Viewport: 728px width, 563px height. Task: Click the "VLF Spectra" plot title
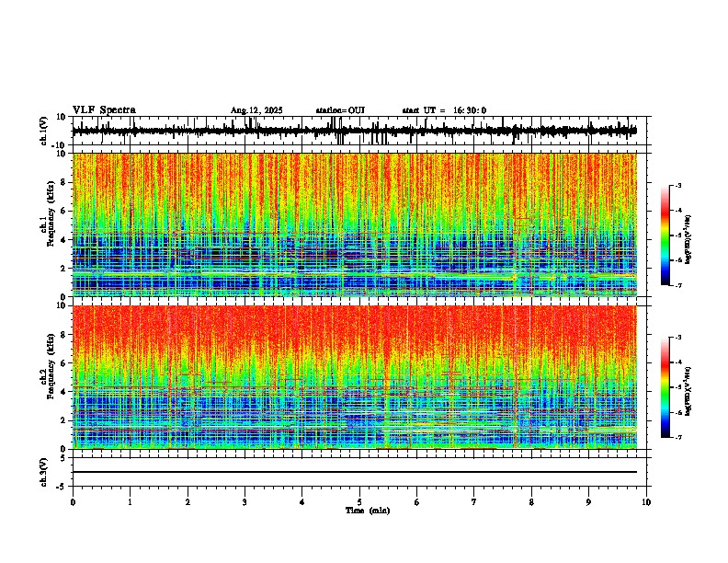[x=104, y=110]
